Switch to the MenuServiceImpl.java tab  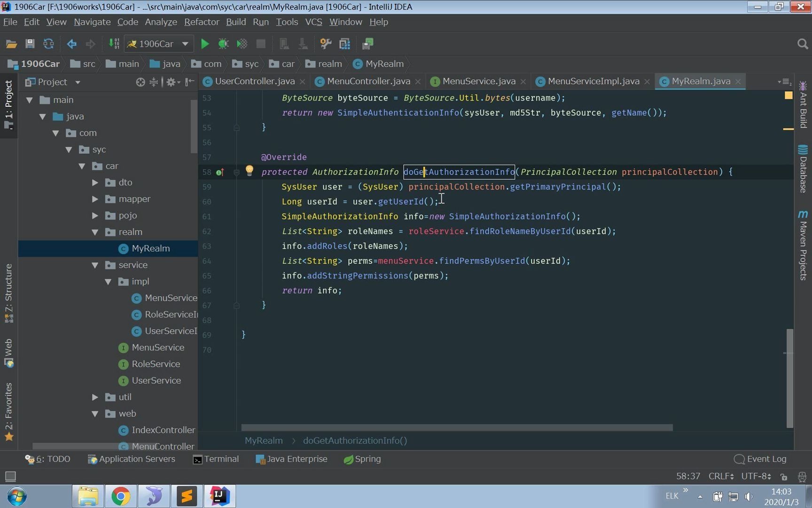click(593, 81)
